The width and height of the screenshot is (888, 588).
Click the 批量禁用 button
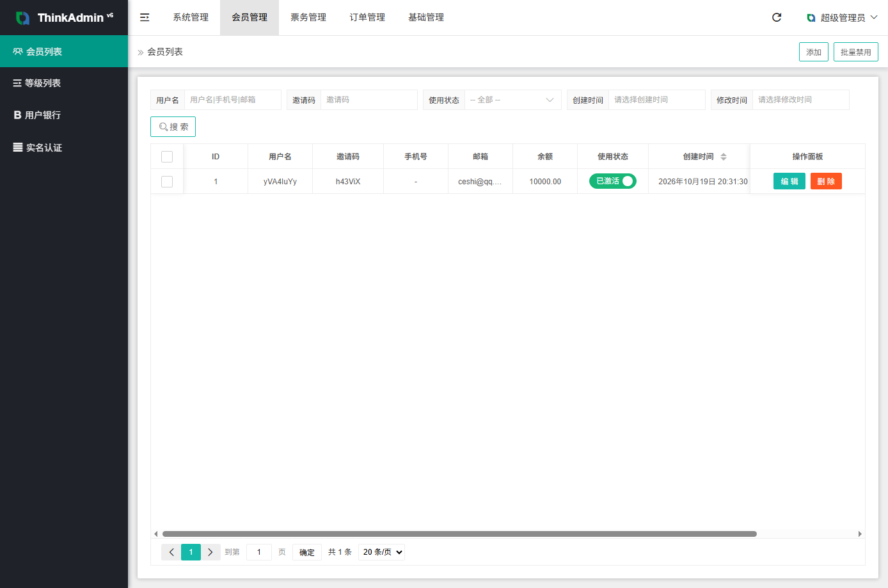pyautogui.click(x=856, y=52)
